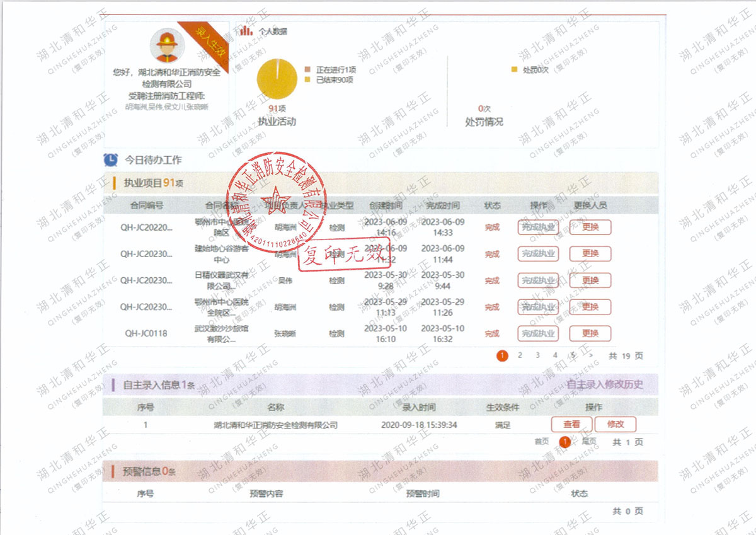756x535 pixels.
Task: Click 完成执业 for the QH-JC0118 row
Action: 537,334
